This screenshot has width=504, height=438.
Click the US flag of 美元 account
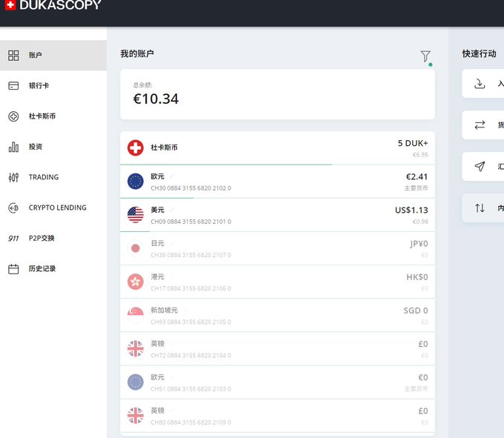[136, 215]
